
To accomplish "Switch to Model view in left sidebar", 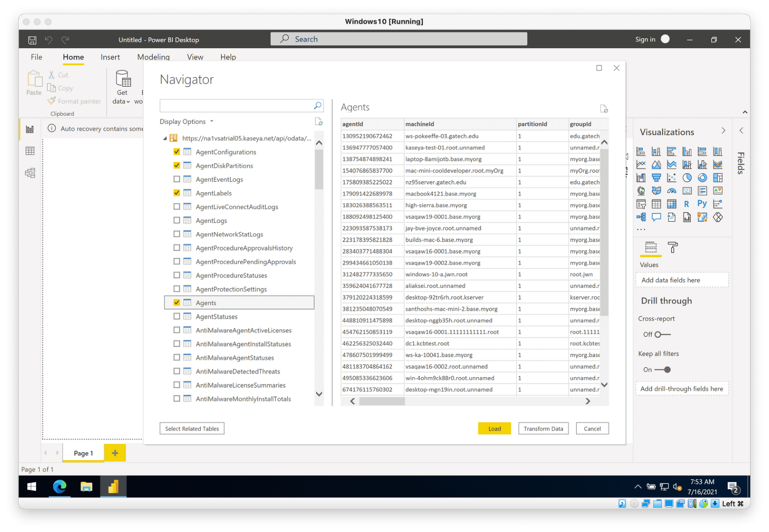I will (30, 173).
